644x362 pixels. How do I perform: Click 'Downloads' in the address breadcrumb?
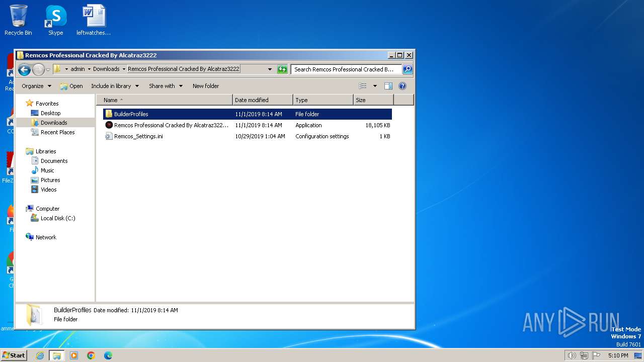tap(106, 69)
